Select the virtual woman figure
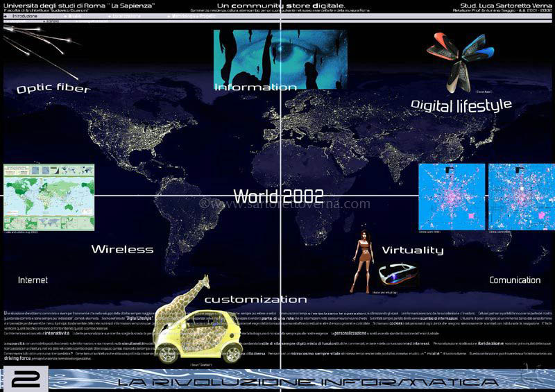Image resolution: width=555 pixels, height=392 pixels. tap(362, 260)
